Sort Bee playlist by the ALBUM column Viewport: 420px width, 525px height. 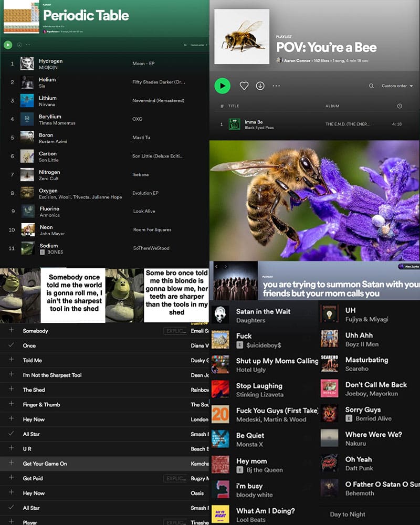(332, 106)
